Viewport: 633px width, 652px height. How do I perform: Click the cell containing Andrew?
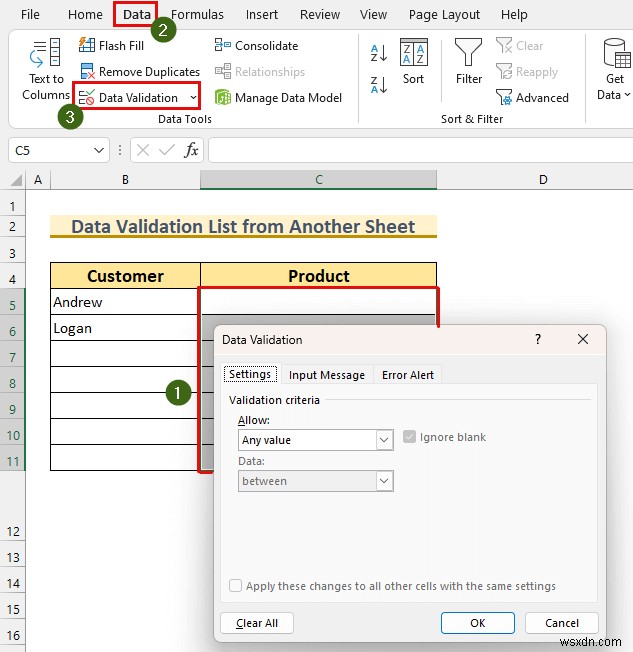[x=125, y=302]
